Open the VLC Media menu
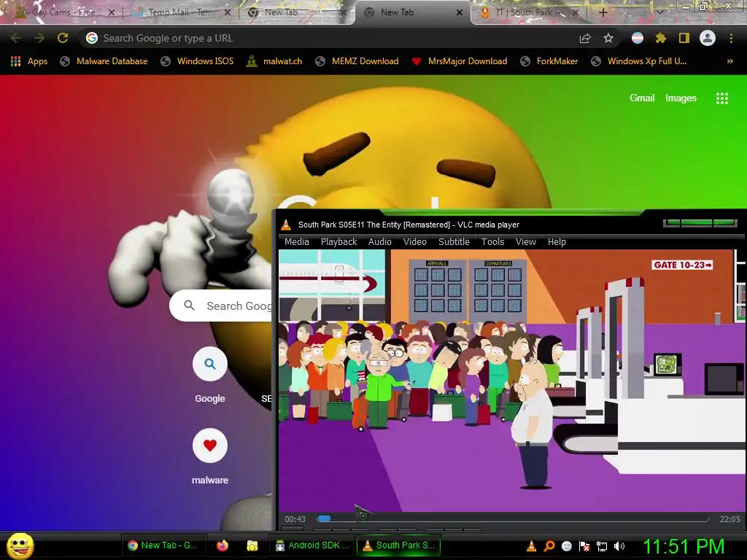Screen dimensions: 747x560 pos(297,242)
